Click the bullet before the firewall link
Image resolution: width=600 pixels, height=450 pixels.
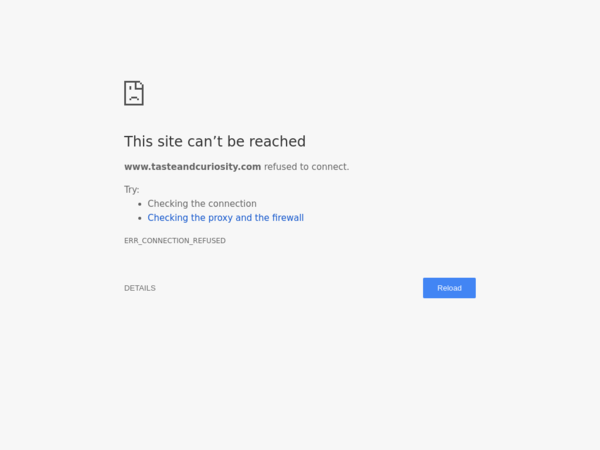pyautogui.click(x=140, y=218)
